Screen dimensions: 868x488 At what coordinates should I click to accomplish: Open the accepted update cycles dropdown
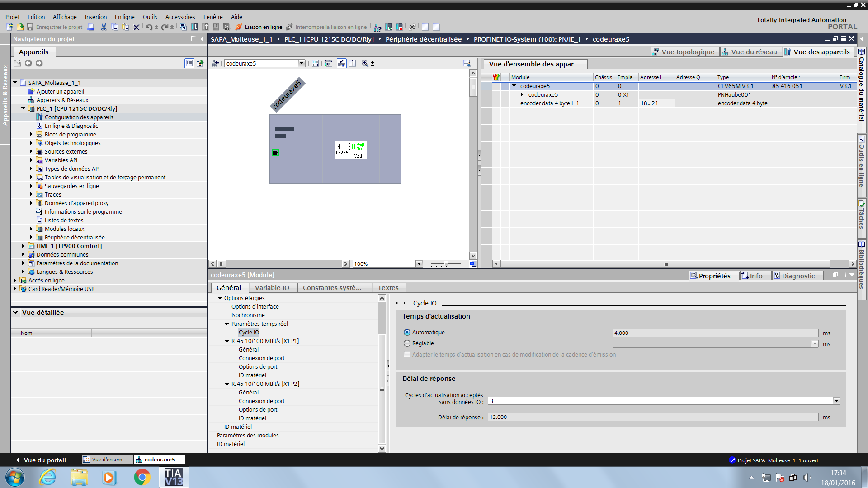click(x=836, y=401)
